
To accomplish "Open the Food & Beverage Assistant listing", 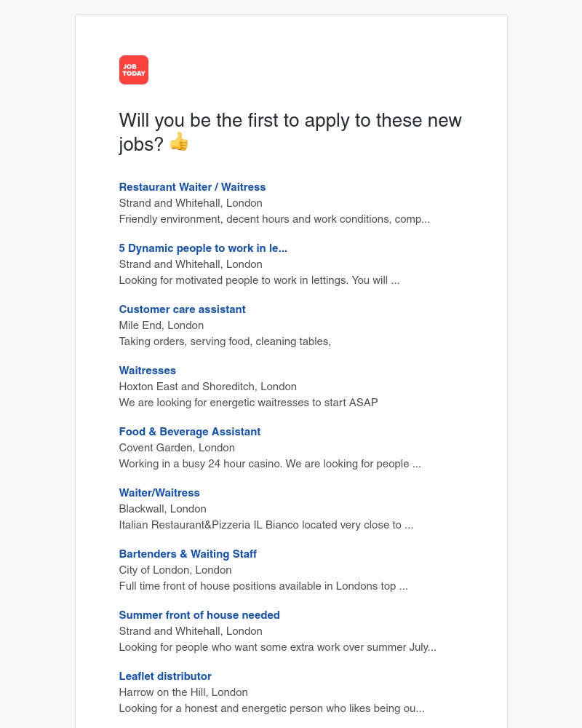I will pyautogui.click(x=189, y=432).
